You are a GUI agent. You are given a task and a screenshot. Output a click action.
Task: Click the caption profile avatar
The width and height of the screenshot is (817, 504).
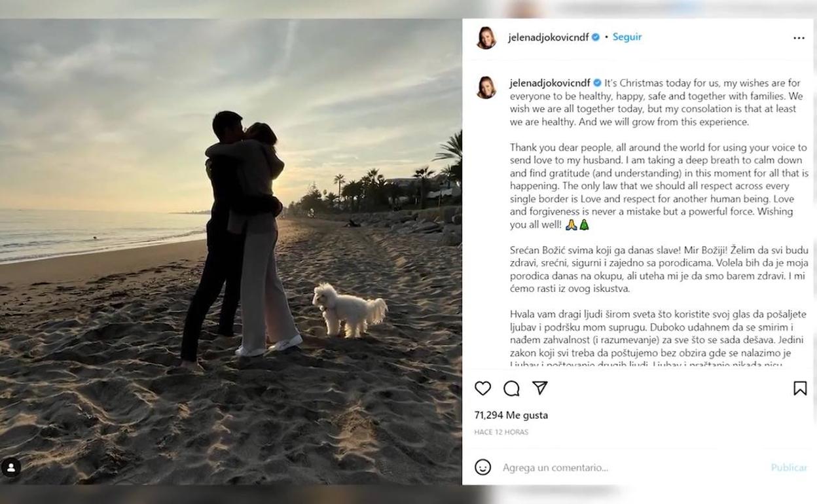(486, 87)
